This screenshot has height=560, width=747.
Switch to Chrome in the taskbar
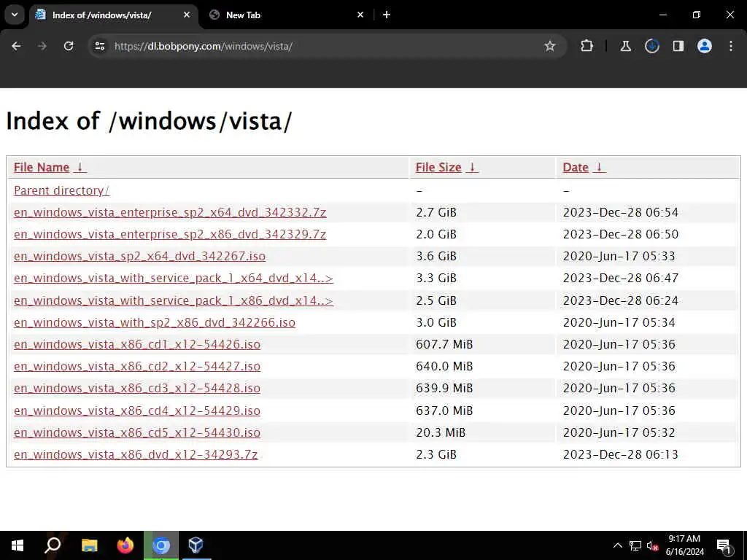[161, 545]
